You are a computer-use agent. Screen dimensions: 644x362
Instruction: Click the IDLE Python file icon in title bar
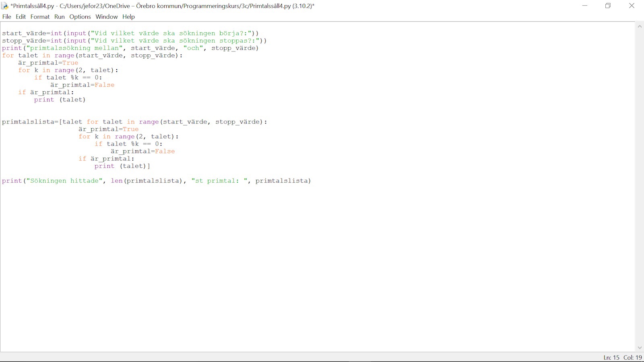click(5, 6)
